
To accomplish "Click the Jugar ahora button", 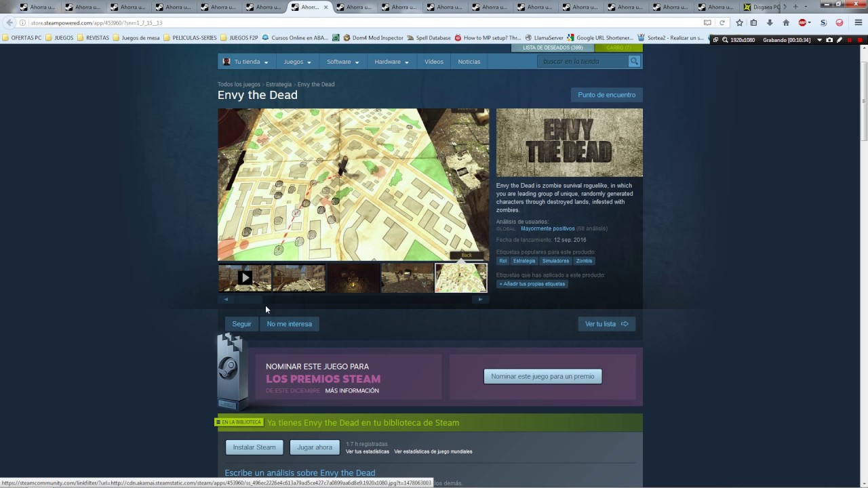I will click(x=315, y=447).
